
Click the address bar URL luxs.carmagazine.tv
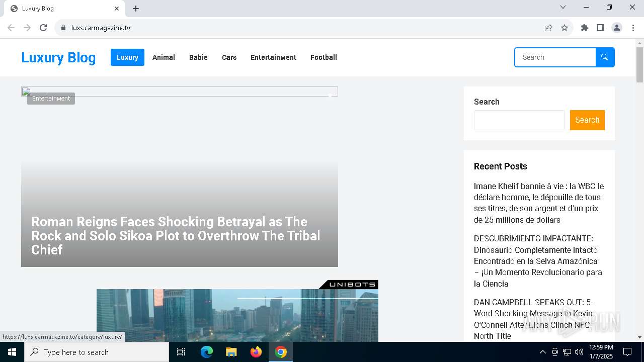(101, 28)
